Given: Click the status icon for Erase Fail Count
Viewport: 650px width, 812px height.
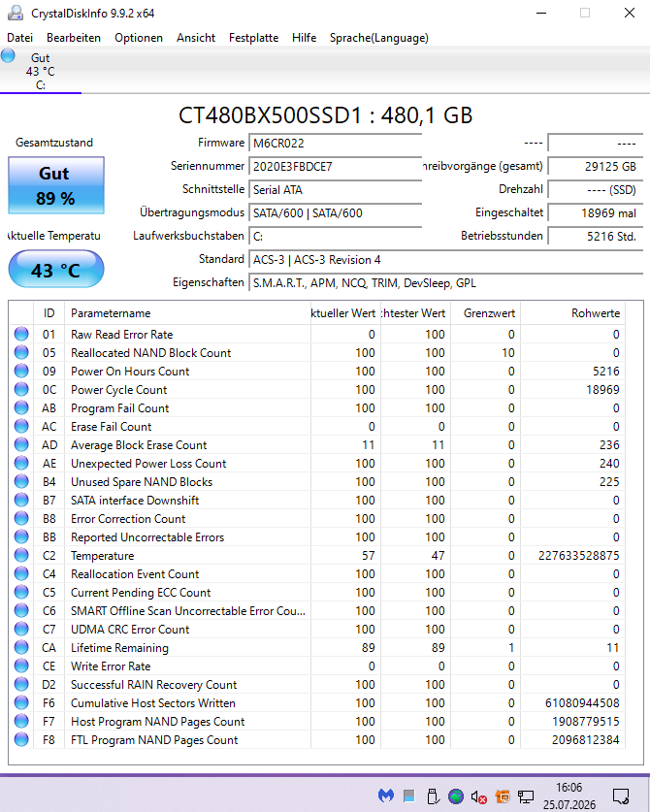Looking at the screenshot, I should click(21, 426).
